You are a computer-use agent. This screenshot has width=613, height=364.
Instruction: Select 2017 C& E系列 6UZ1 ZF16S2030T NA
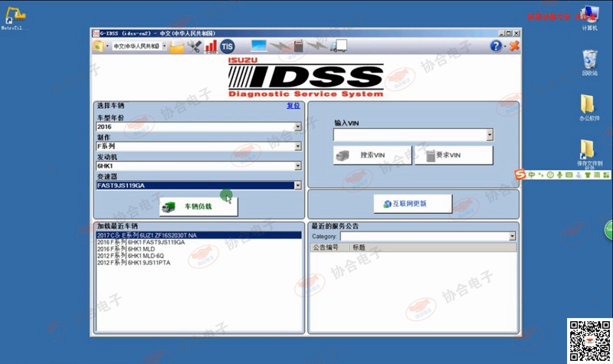(x=198, y=235)
